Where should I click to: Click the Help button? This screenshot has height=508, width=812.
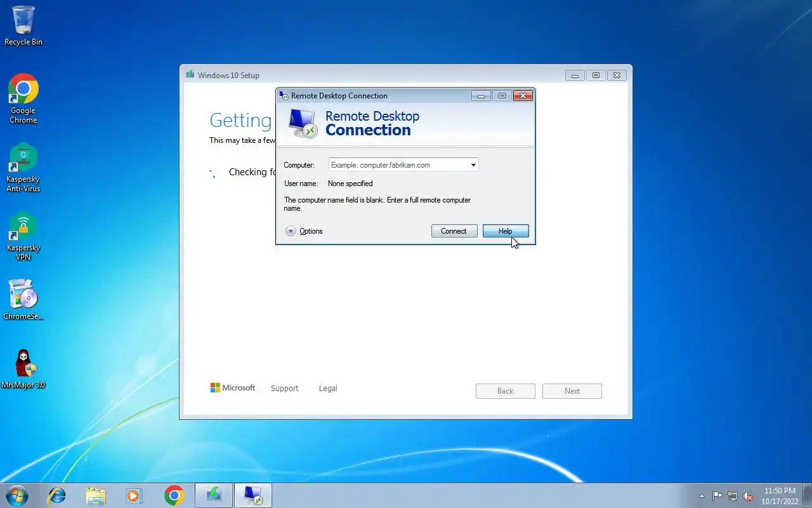(506, 231)
